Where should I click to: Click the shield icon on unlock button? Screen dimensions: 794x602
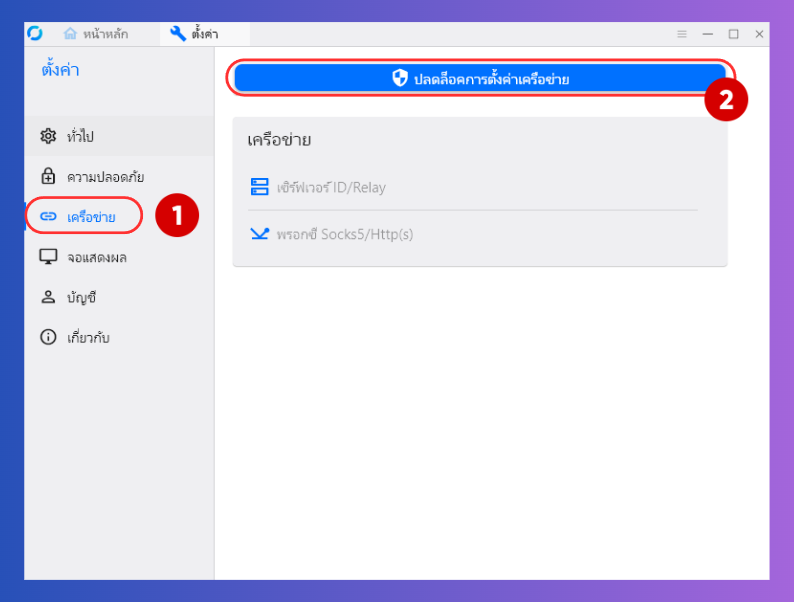[x=400, y=78]
